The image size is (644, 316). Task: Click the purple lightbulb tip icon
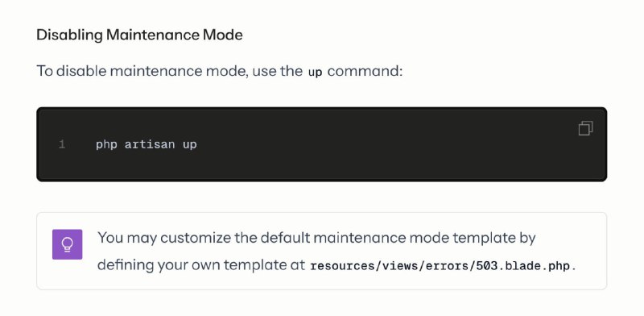pyautogui.click(x=68, y=244)
